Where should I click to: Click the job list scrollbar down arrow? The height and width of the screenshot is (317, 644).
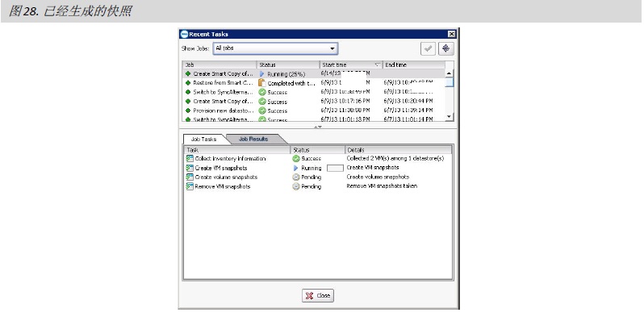450,117
